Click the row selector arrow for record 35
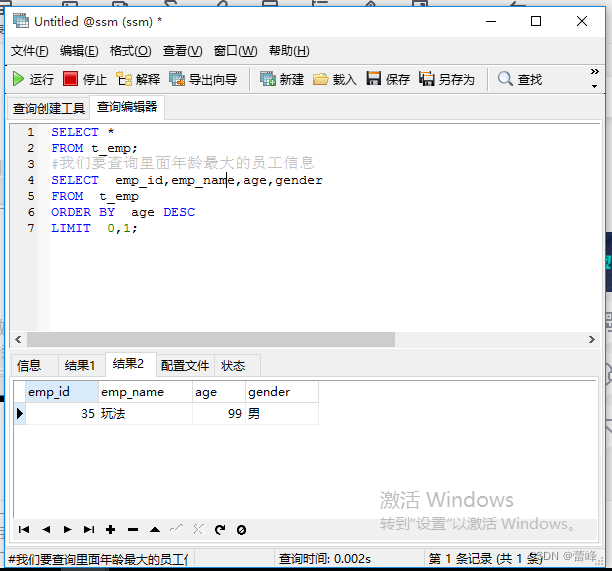 [x=20, y=413]
